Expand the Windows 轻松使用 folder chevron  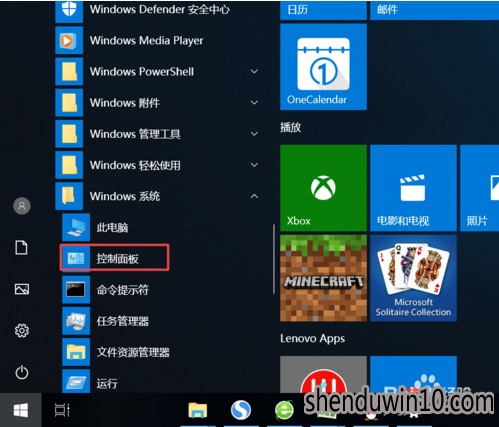tap(254, 165)
